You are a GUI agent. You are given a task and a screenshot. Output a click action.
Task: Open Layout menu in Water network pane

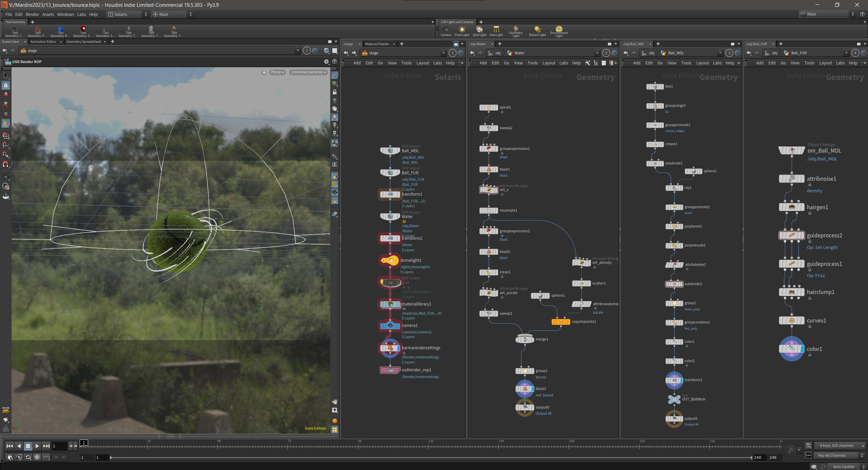coord(549,63)
